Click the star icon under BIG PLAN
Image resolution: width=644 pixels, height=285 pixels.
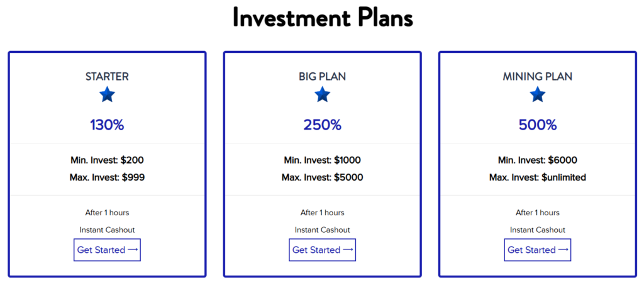click(x=322, y=95)
